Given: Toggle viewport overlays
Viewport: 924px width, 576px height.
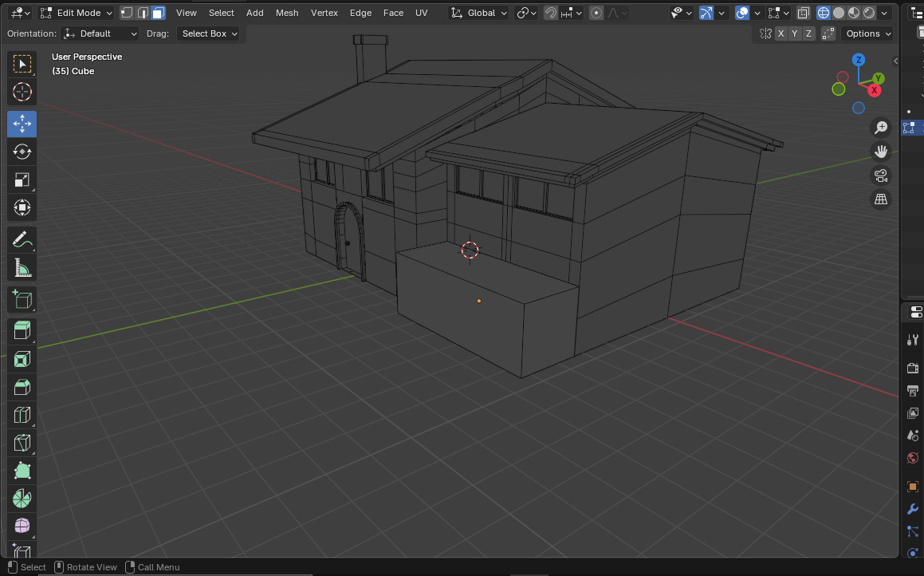Looking at the screenshot, I should (742, 13).
